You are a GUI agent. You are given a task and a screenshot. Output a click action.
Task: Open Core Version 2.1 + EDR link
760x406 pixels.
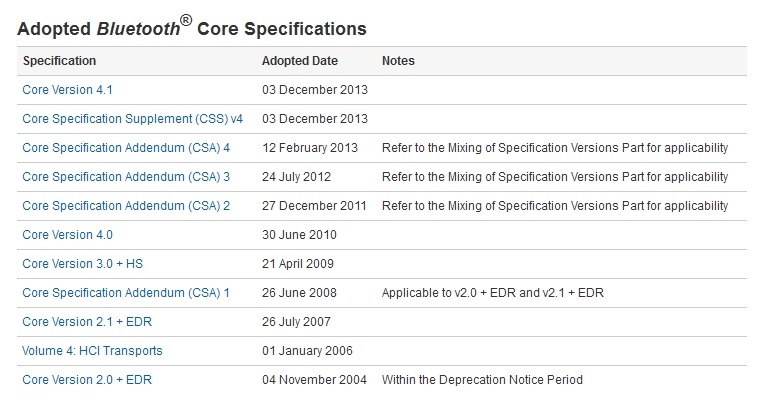coord(87,322)
